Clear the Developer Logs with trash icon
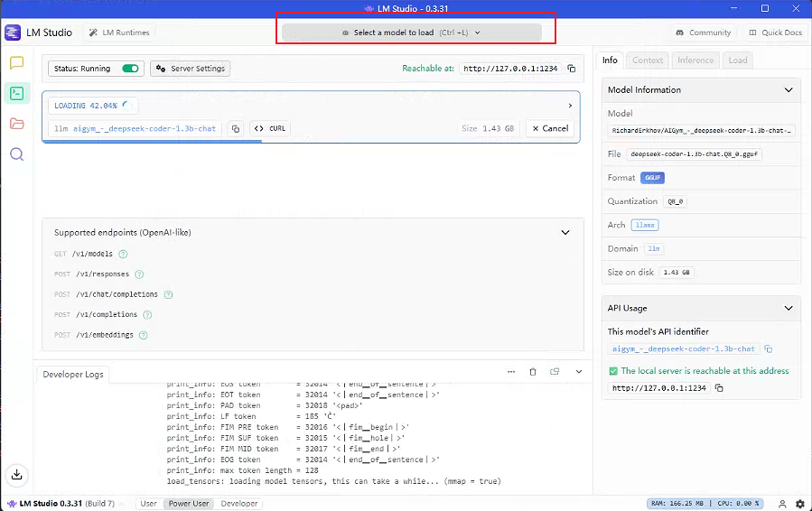Viewport: 812px width, 511px height. click(x=533, y=372)
